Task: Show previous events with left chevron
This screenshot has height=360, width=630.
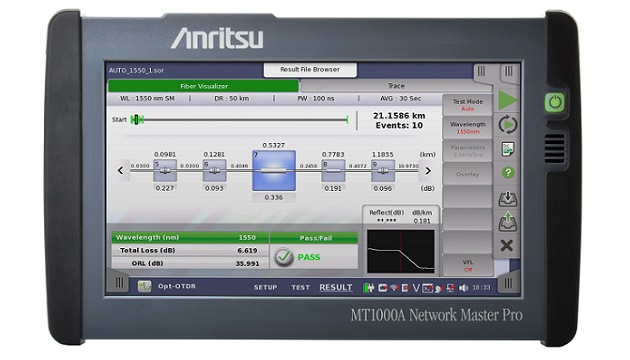Action: pos(121,171)
